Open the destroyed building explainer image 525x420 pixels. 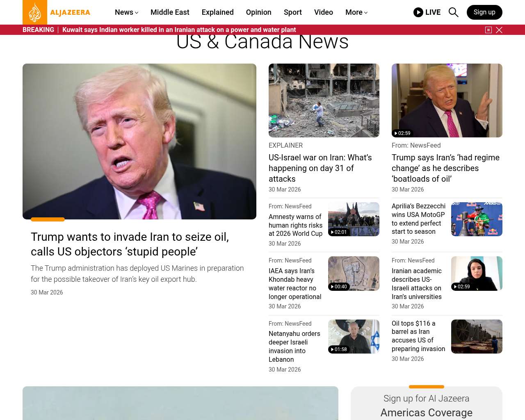coord(324,100)
